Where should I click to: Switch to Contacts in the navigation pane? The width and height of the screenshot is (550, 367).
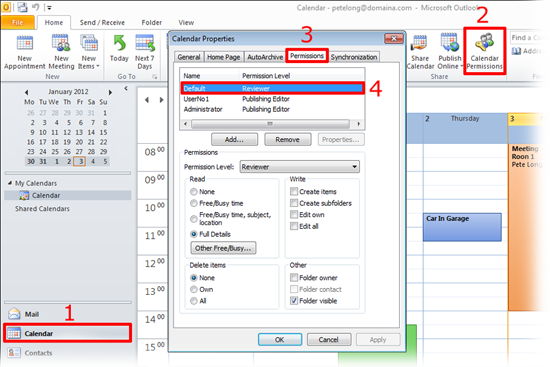pos(68,353)
